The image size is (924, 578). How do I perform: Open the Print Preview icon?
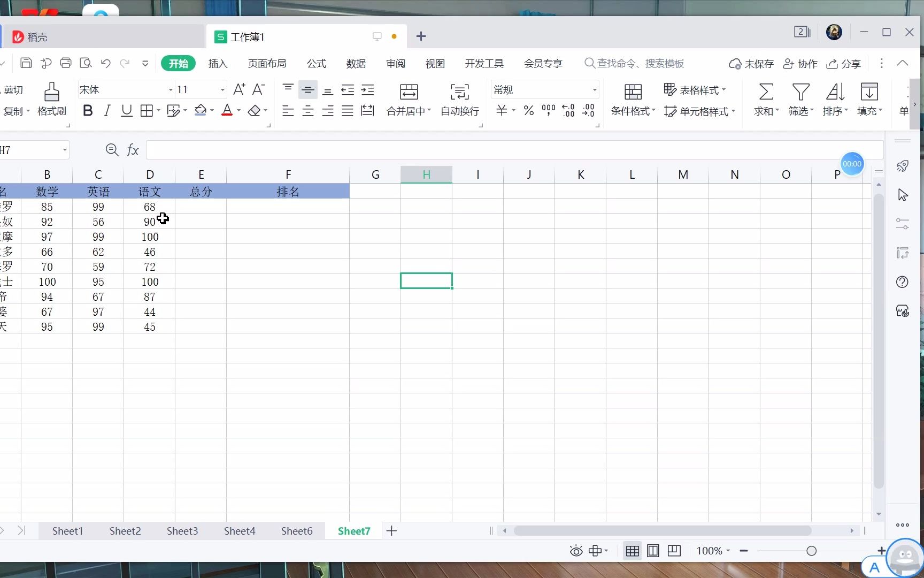[x=86, y=63]
